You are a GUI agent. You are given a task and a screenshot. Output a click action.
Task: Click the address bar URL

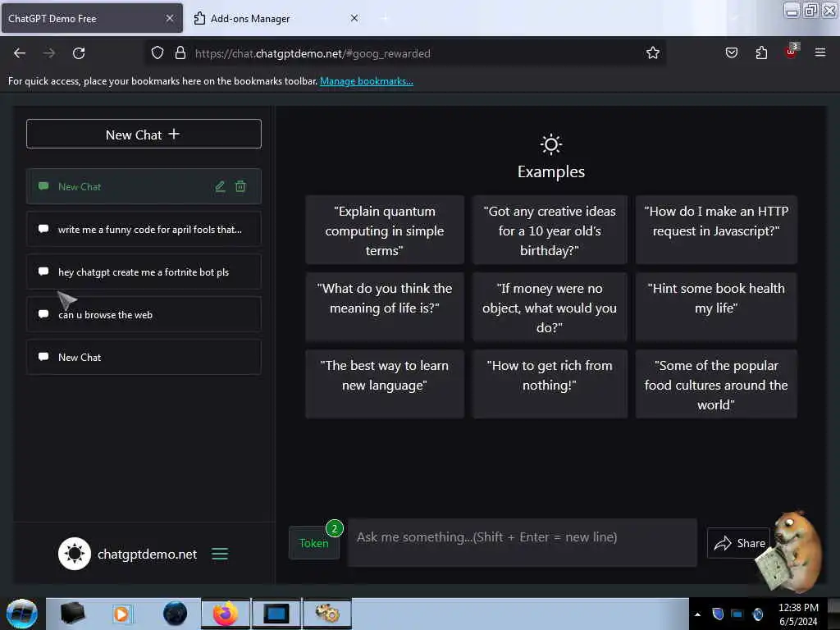click(313, 53)
